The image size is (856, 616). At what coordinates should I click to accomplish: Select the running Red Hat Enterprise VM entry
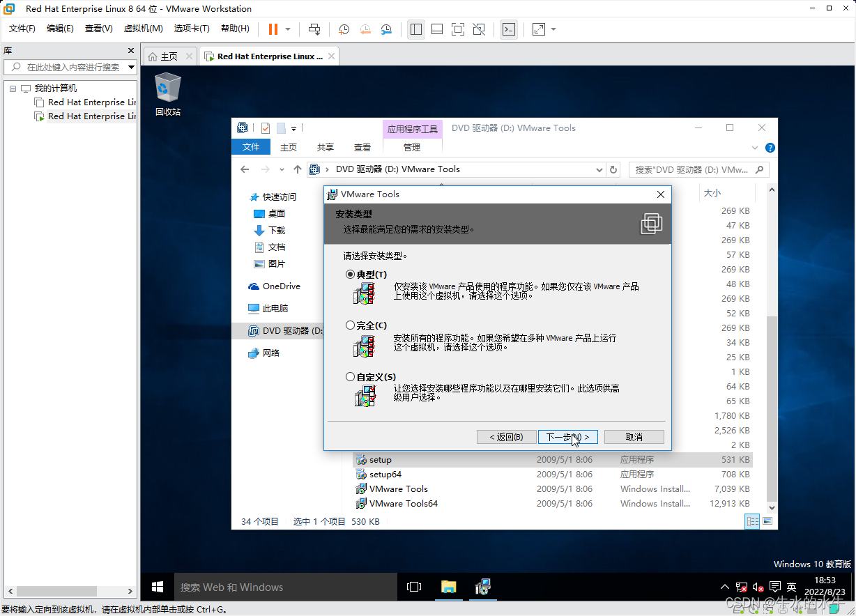point(85,116)
